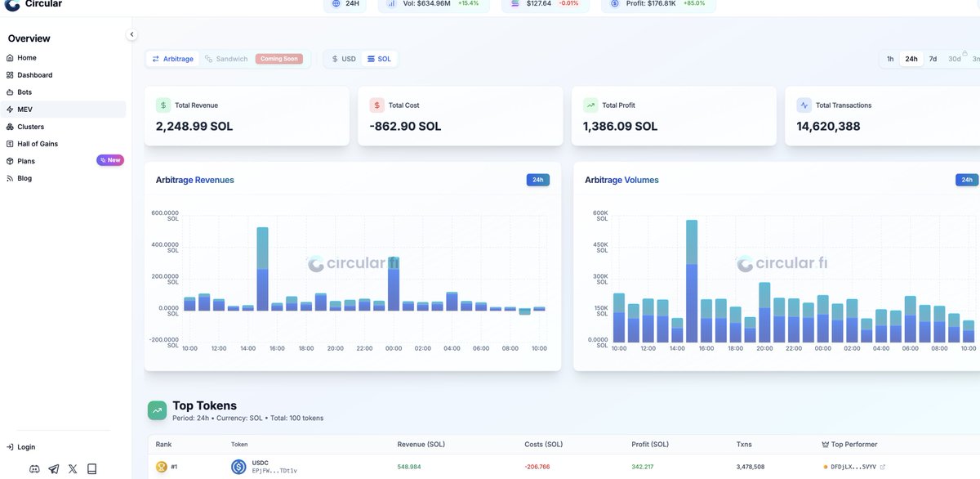Click the Circular logo icon
The width and height of the screenshot is (980, 479).
tap(12, 5)
